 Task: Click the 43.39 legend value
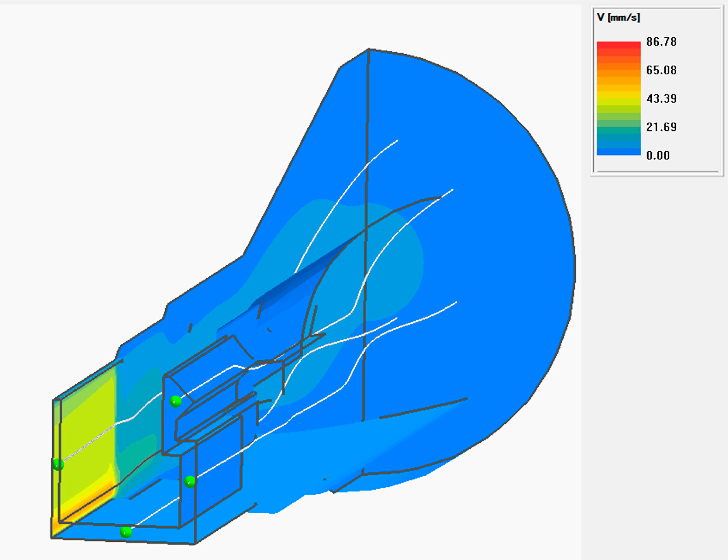[662, 97]
